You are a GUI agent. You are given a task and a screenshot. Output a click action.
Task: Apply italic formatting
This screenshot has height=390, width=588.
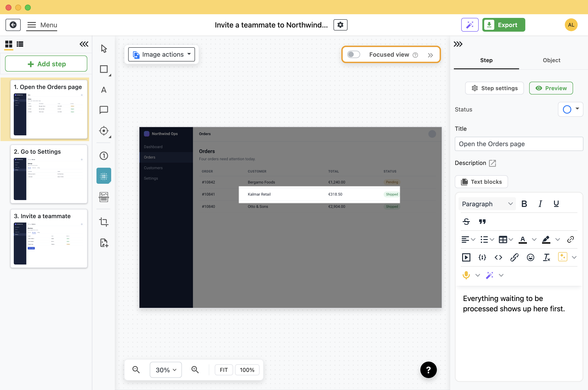540,204
